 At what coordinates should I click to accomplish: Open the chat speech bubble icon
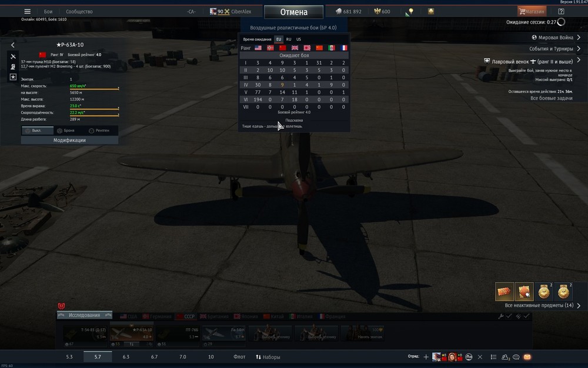pos(516,357)
